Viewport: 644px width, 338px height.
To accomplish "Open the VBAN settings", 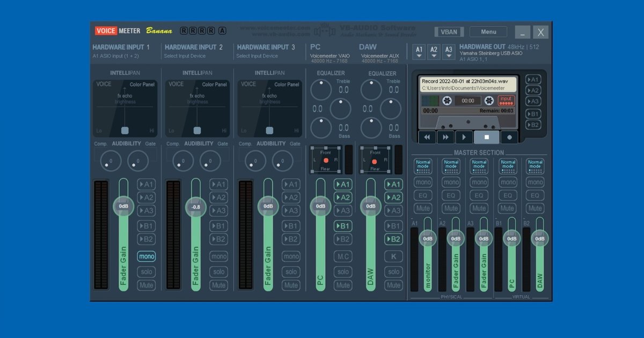I will pos(449,32).
